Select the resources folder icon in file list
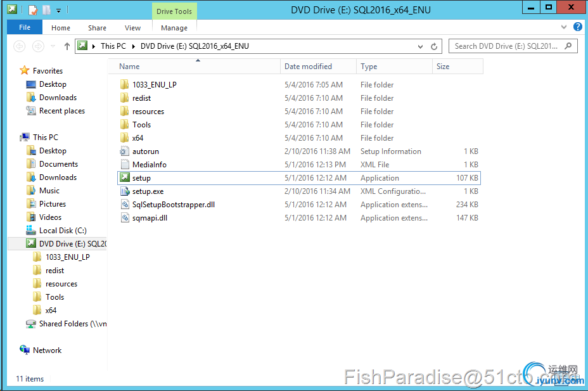The width and height of the screenshot is (588, 391). click(x=124, y=111)
